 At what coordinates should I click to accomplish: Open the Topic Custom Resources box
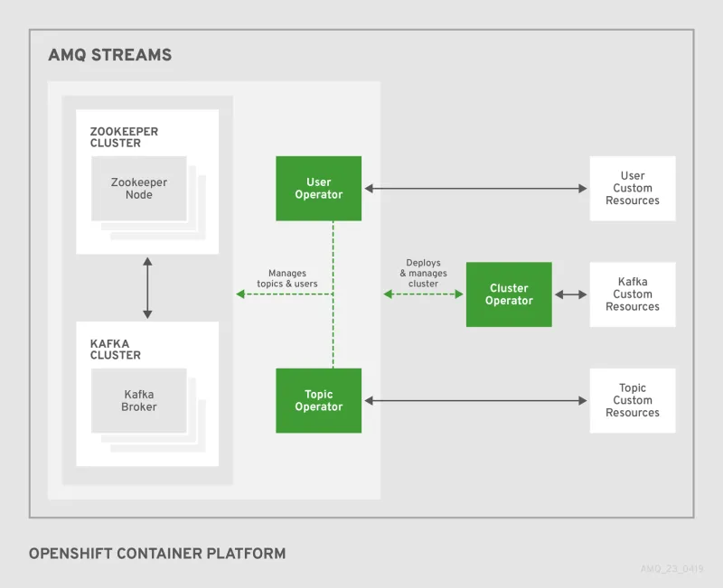tap(633, 400)
